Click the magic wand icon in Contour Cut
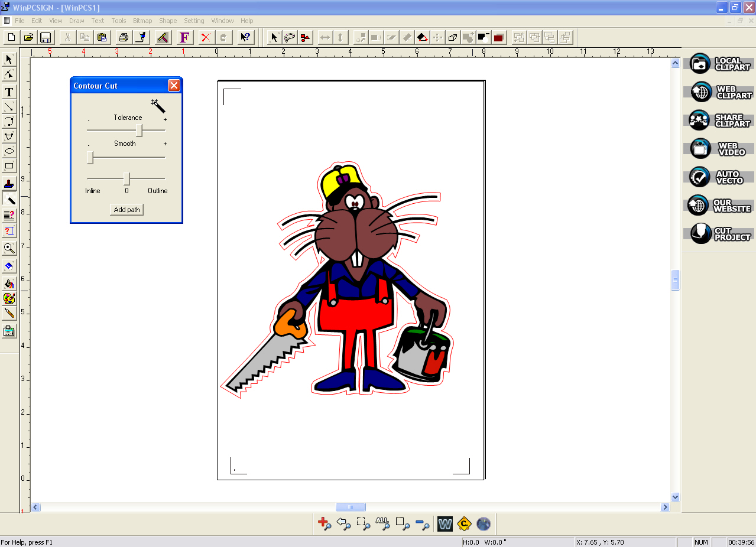This screenshot has width=756, height=547. point(158,106)
